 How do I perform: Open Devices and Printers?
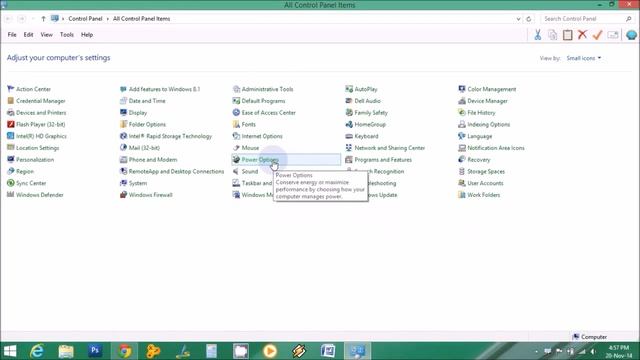click(x=36, y=113)
